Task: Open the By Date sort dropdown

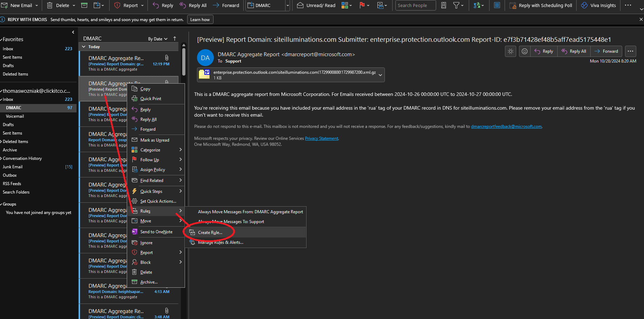Action: 158,39
